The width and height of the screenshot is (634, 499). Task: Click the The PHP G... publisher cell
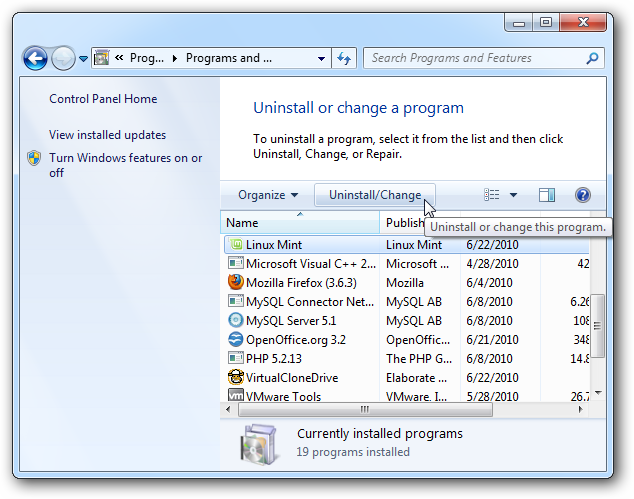coord(419,359)
